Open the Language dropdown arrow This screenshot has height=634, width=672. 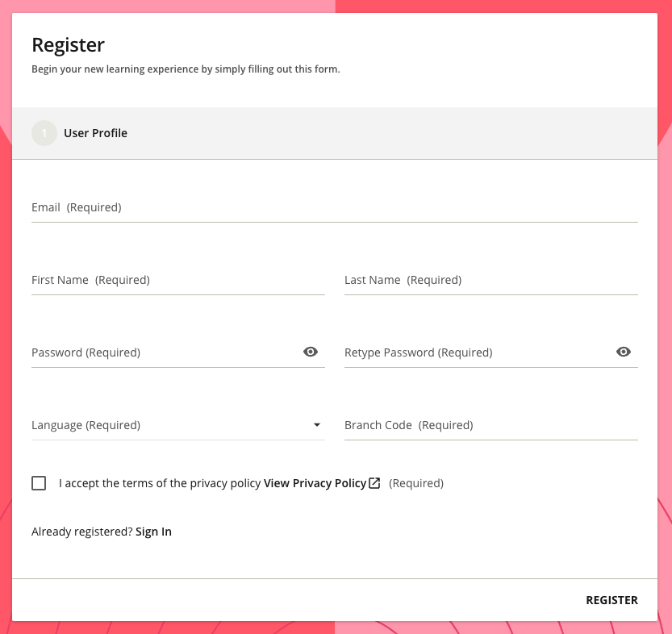click(317, 424)
